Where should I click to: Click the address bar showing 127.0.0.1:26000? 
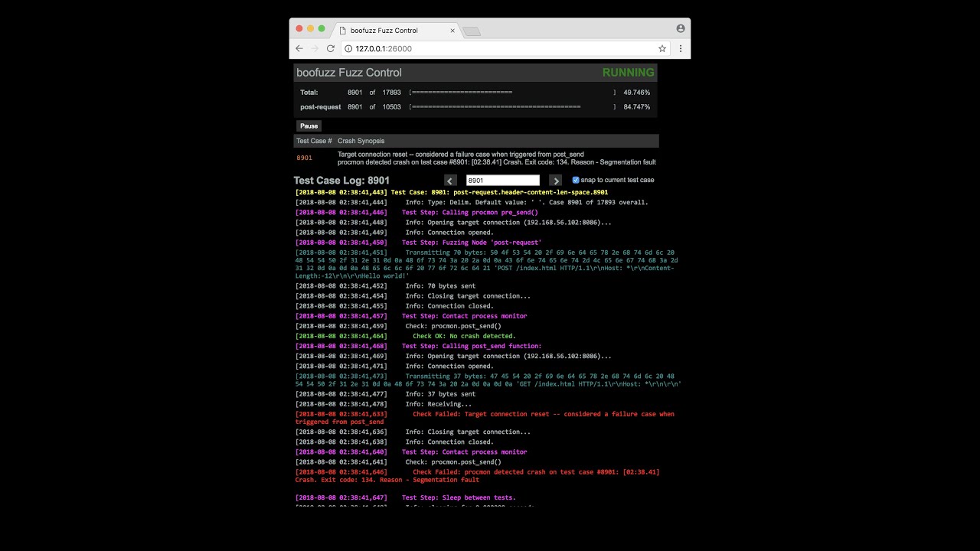(x=505, y=48)
